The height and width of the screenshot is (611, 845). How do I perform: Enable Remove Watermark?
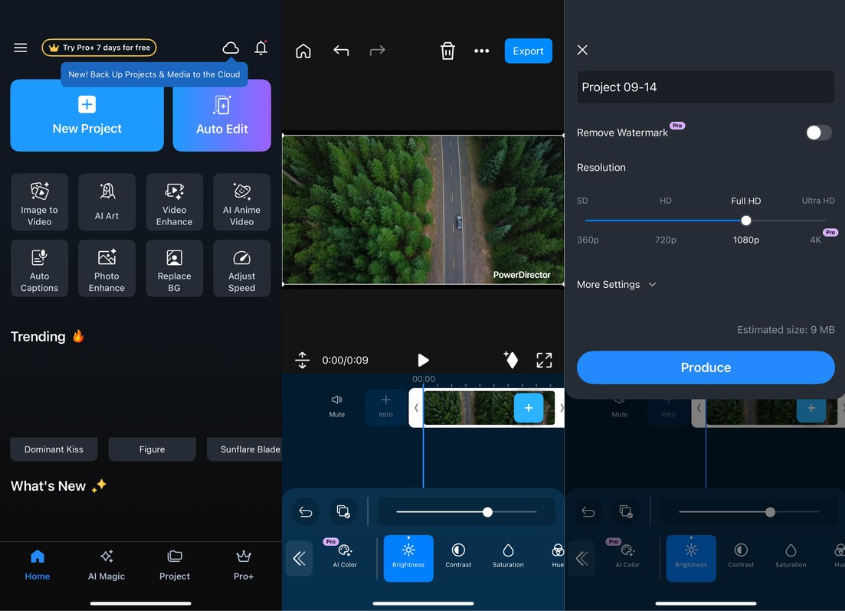click(817, 132)
